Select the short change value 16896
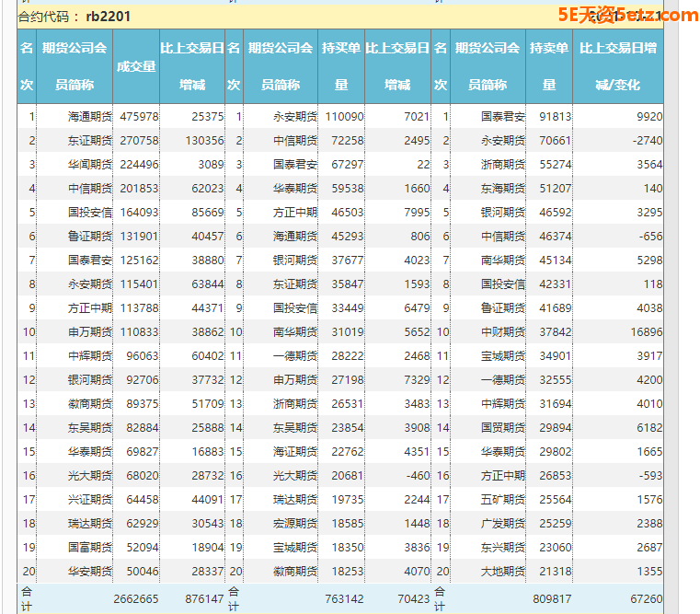Screen dimensions: 700x614 tap(647, 332)
